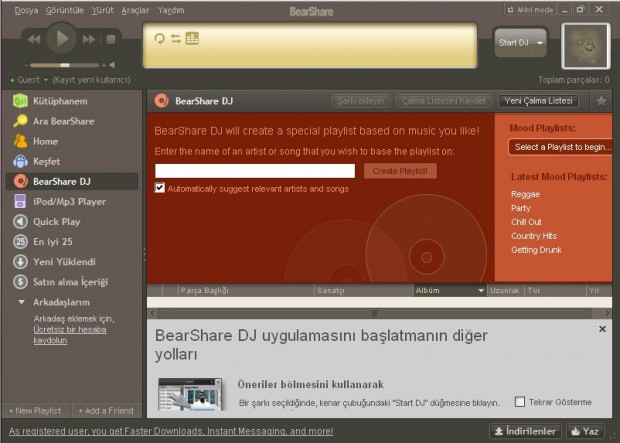Image resolution: width=620 pixels, height=443 pixels.
Task: Click the Şarkı ekleyin button
Action: 361,101
